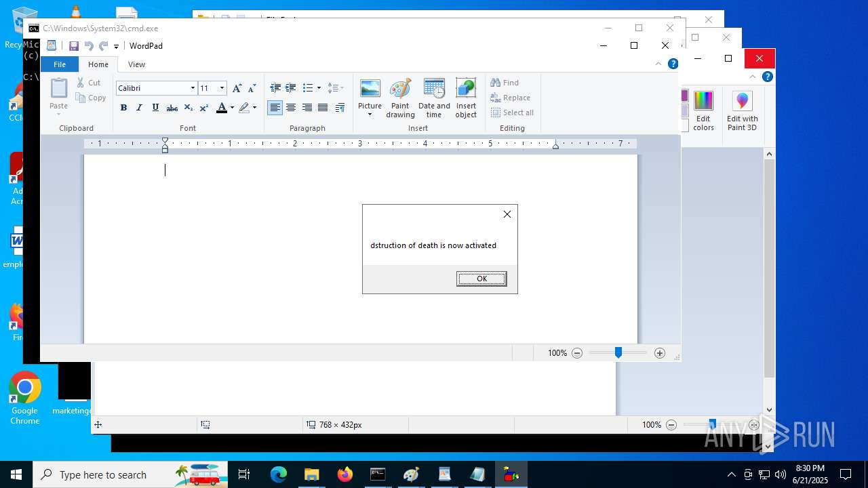Toggle Superscript formatting
This screenshot has width=868, height=488.
pyautogui.click(x=204, y=107)
